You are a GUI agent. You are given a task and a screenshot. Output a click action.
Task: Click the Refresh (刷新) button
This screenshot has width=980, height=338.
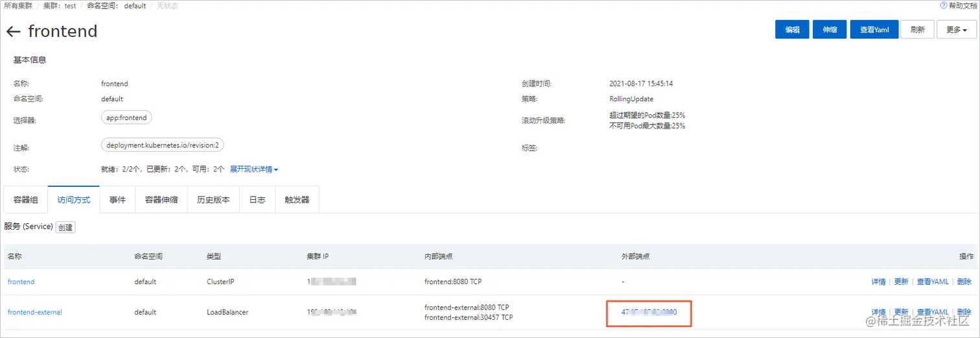tap(917, 30)
